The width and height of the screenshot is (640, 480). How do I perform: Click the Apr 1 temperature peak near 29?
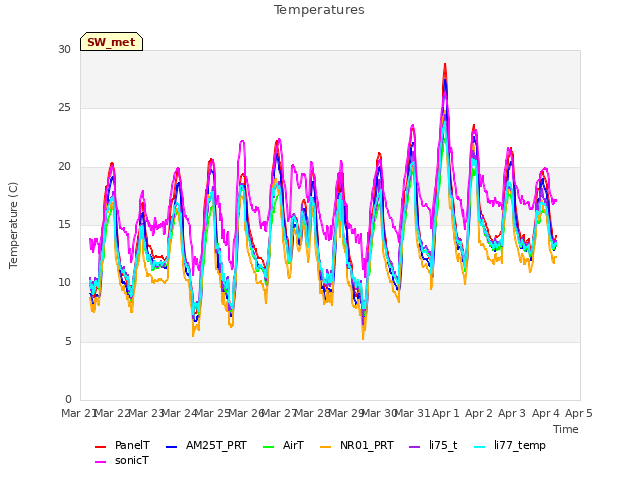click(x=445, y=64)
